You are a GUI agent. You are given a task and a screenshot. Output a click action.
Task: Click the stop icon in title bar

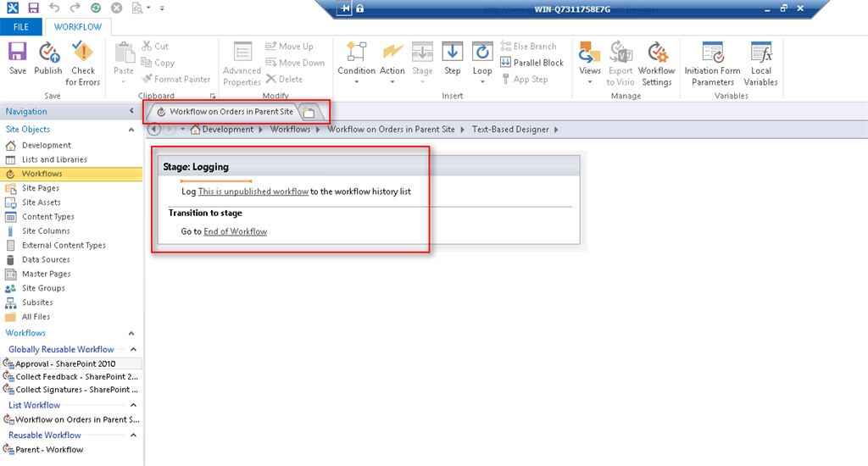click(116, 8)
